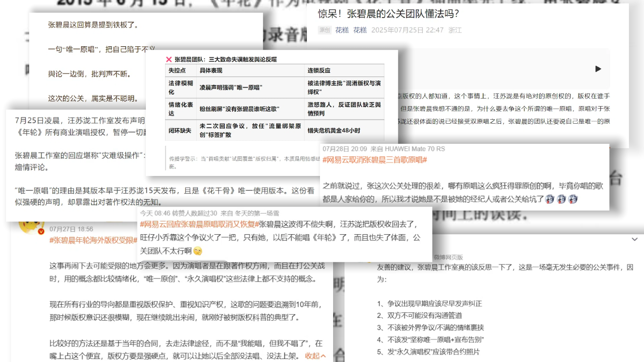Click list item 1、争议出现早期应该尽早发声纠正
The height and width of the screenshot is (362, 644).
(430, 304)
